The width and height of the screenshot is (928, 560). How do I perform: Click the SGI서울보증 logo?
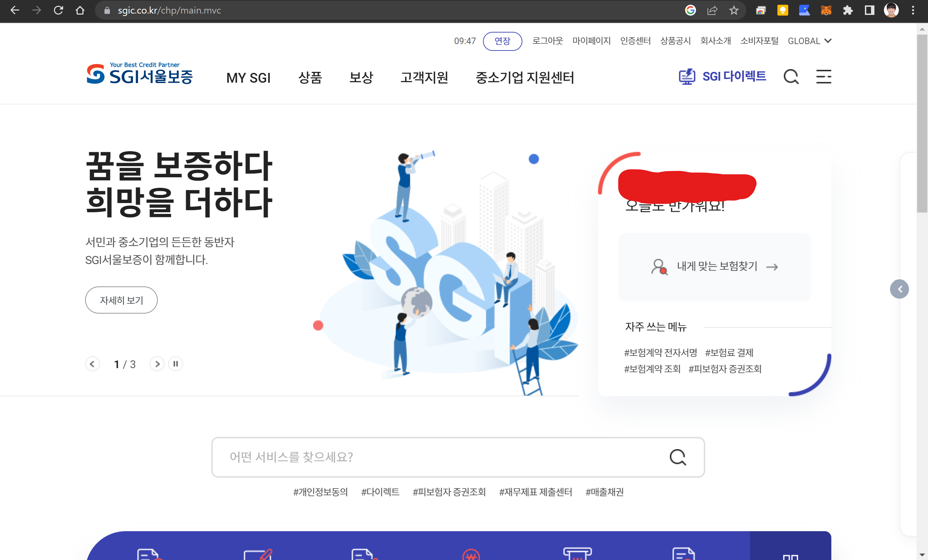click(x=140, y=73)
